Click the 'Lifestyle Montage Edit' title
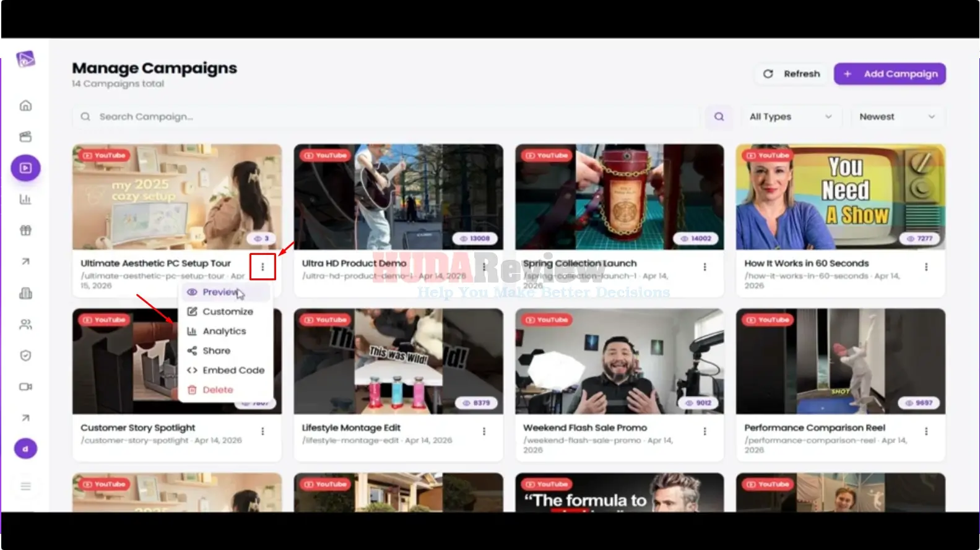 pyautogui.click(x=351, y=428)
